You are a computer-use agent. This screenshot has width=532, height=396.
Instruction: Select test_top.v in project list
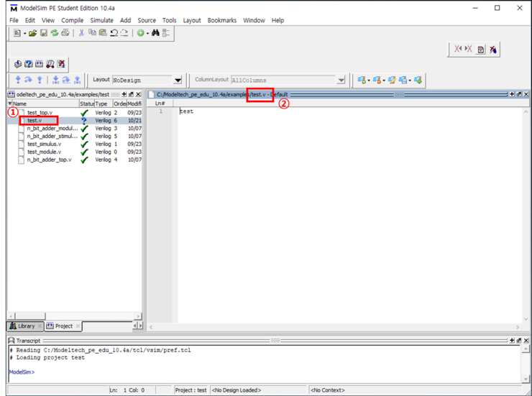[40, 113]
